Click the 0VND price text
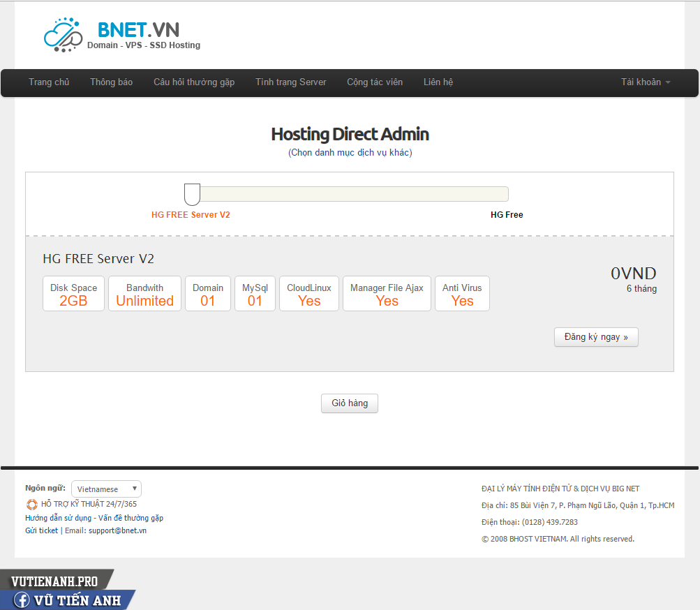Image resolution: width=700 pixels, height=610 pixels. (634, 274)
